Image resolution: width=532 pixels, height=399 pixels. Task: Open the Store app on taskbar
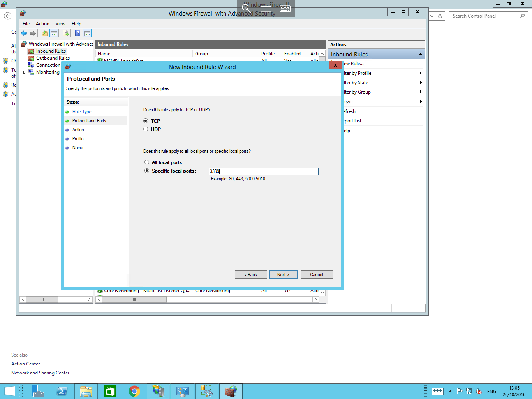(110, 391)
